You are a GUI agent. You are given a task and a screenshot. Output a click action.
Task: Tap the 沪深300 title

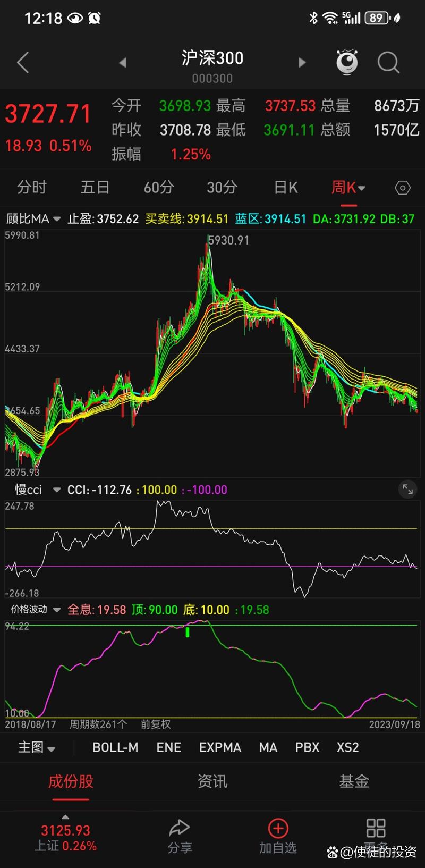(x=212, y=58)
